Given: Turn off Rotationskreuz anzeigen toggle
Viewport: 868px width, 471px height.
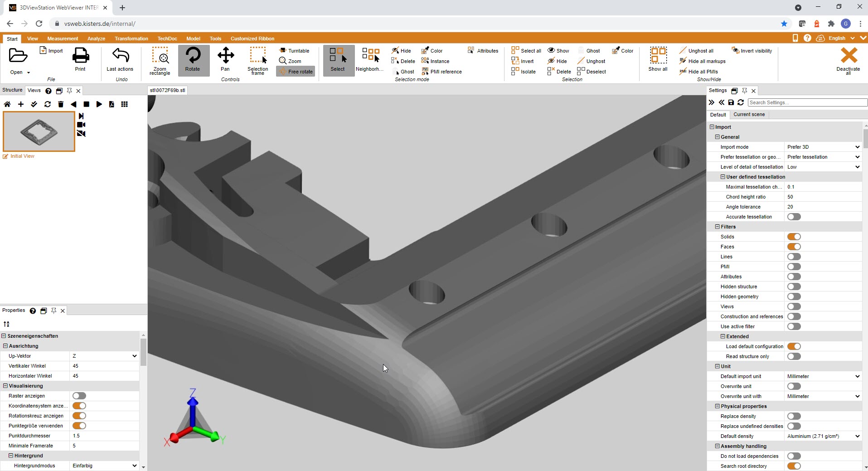Looking at the screenshot, I should pos(79,416).
